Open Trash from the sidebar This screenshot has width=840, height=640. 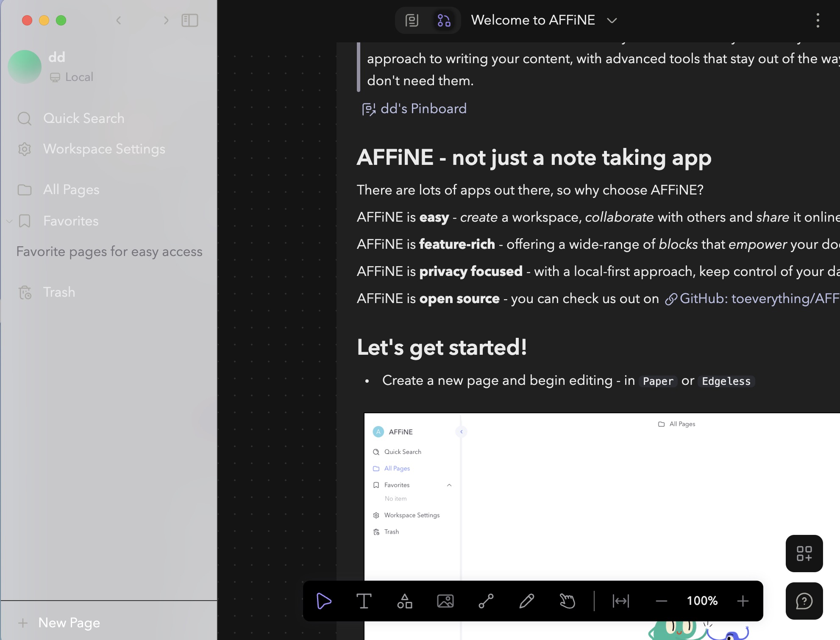(x=59, y=292)
